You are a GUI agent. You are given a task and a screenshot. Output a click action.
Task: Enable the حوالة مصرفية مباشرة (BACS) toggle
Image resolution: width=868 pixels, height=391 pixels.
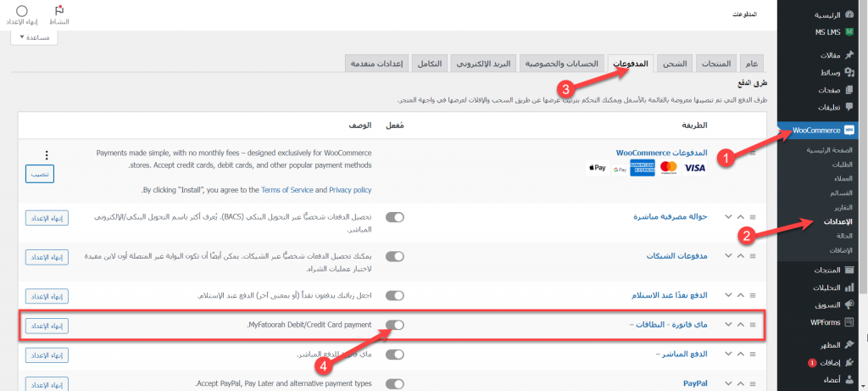coord(395,217)
